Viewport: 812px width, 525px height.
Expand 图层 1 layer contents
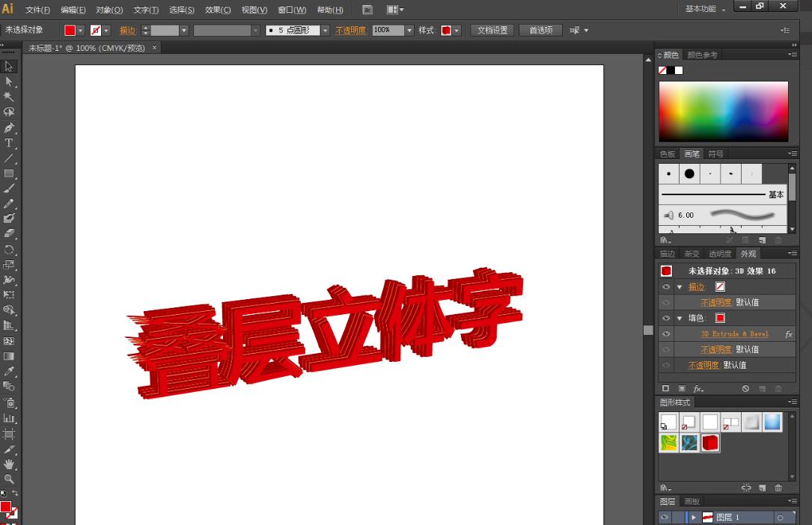[x=694, y=518]
